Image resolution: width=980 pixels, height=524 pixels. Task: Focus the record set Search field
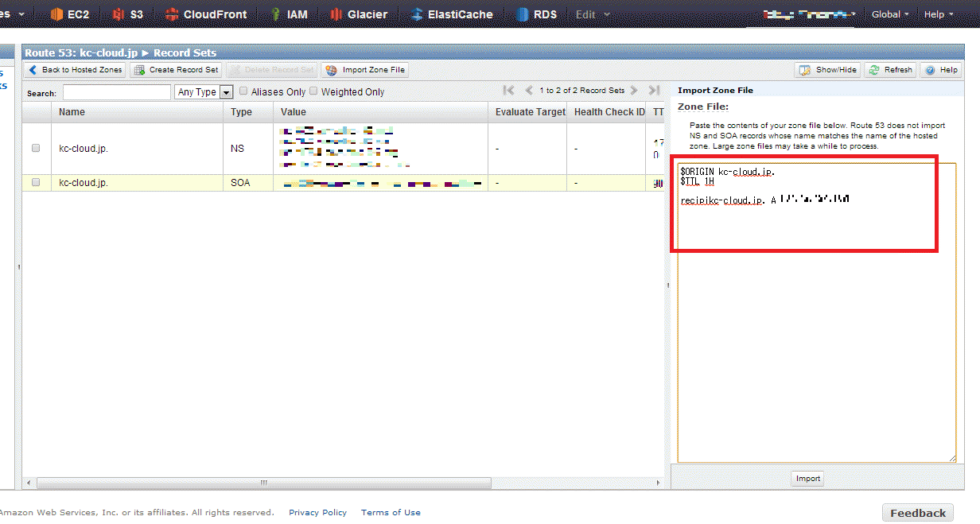click(x=117, y=92)
